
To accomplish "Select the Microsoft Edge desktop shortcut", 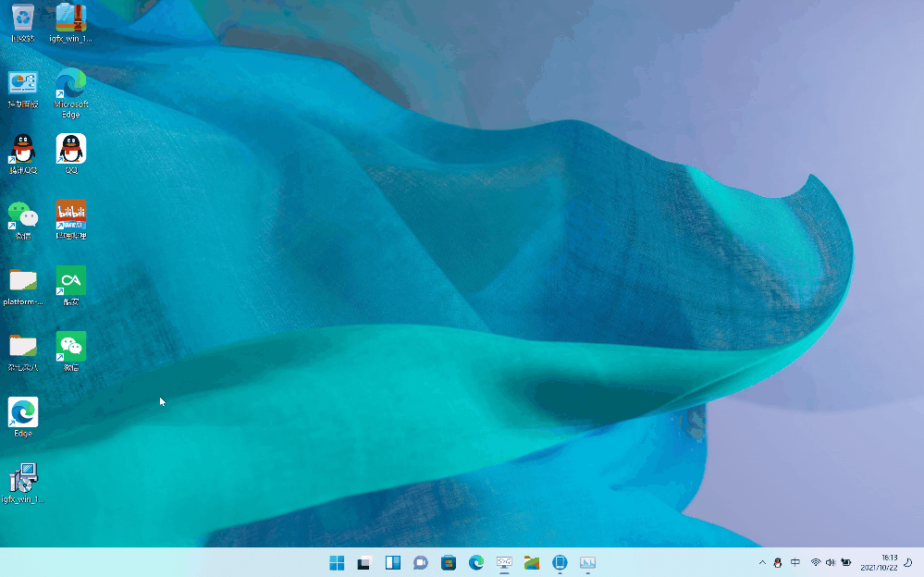I will 70,93.
